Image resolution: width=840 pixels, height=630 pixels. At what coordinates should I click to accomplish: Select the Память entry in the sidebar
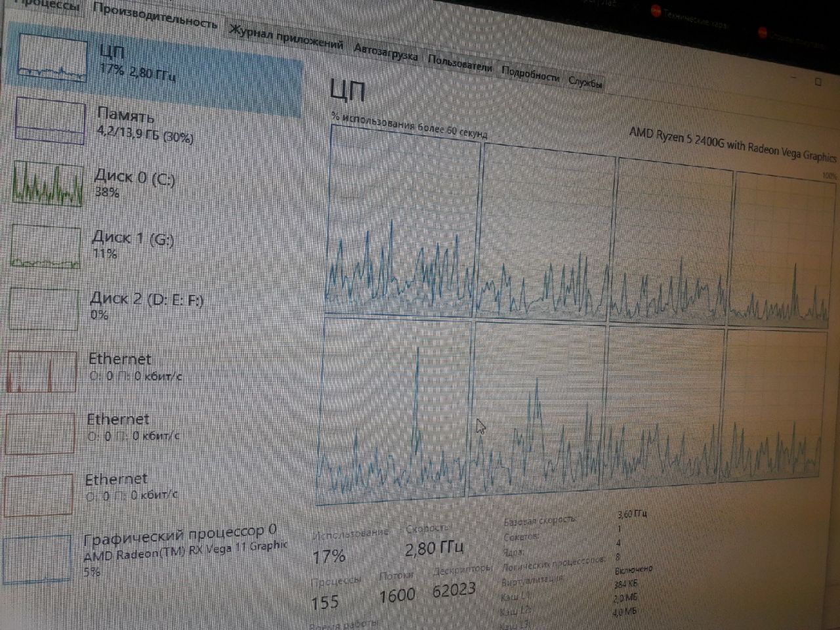[152, 125]
